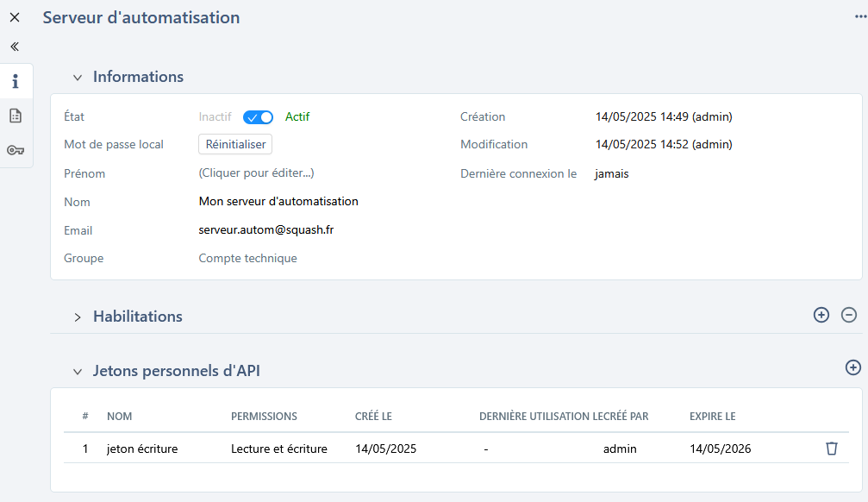Edit the Prénom field labeled 'Cliquer pour éditer'

pyautogui.click(x=256, y=173)
